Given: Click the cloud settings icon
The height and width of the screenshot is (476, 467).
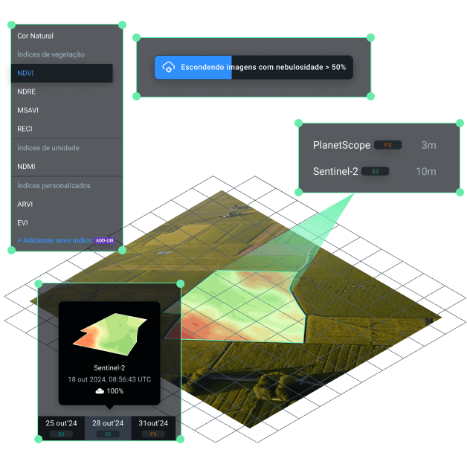Looking at the screenshot, I should (168, 67).
